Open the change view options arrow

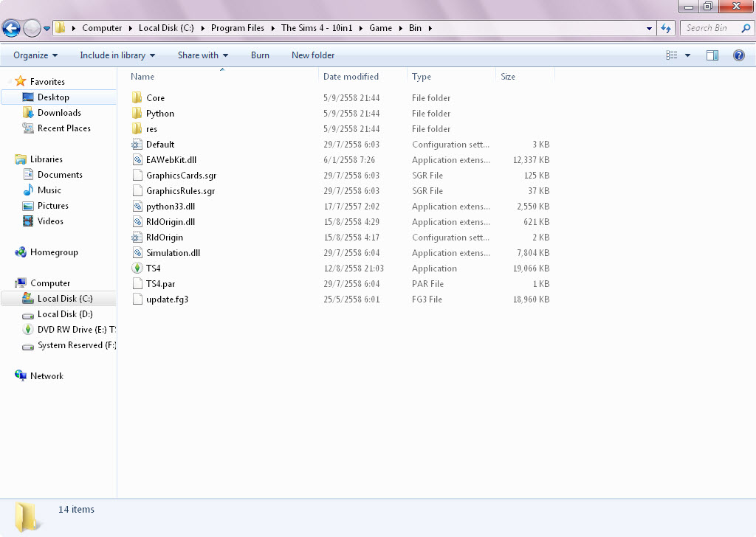coord(688,55)
